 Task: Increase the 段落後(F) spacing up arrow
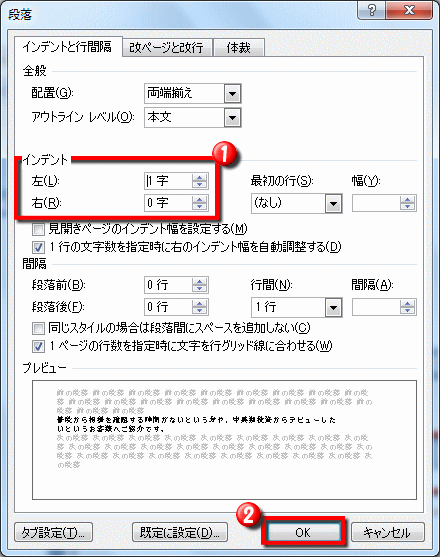[x=199, y=303]
